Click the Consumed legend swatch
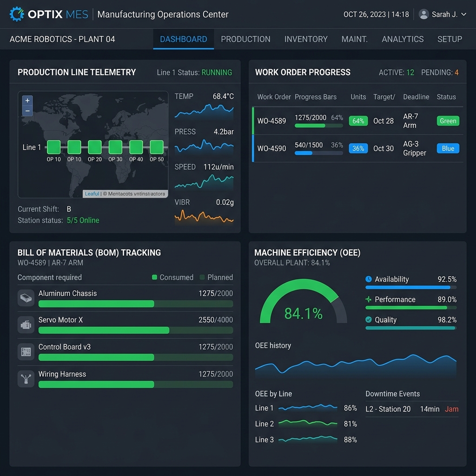This screenshot has width=476, height=476. [x=154, y=277]
